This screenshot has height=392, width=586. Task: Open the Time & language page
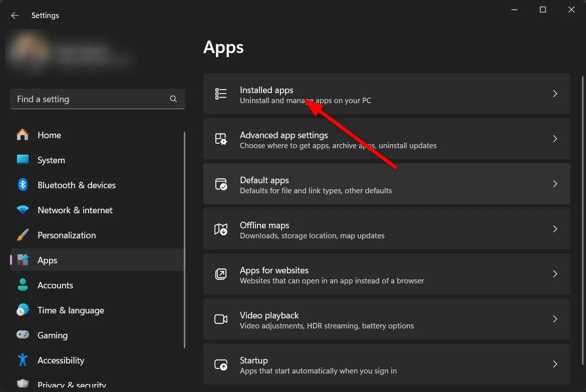[71, 310]
